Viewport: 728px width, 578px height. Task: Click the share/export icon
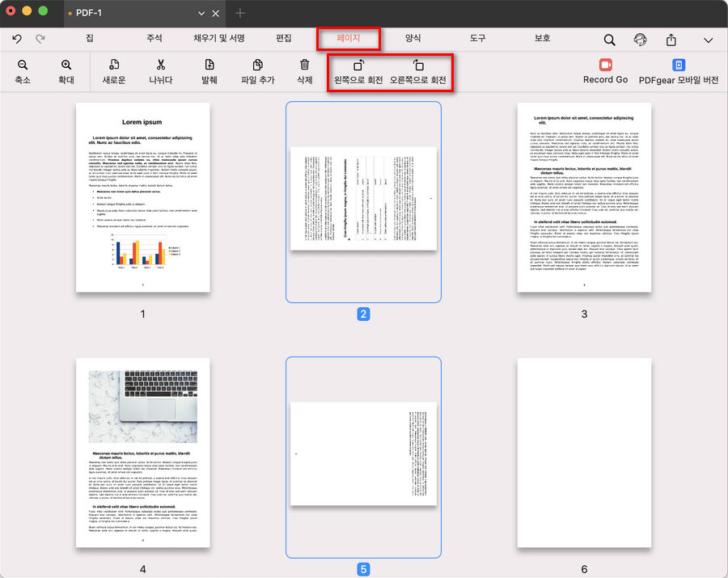(x=671, y=40)
